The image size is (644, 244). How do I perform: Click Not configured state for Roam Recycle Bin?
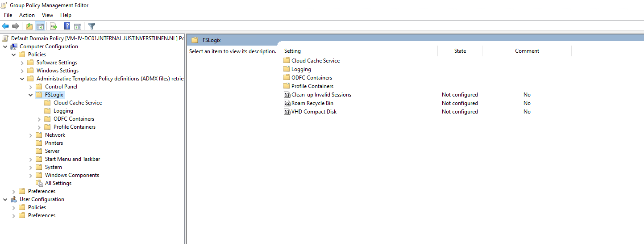(x=460, y=103)
